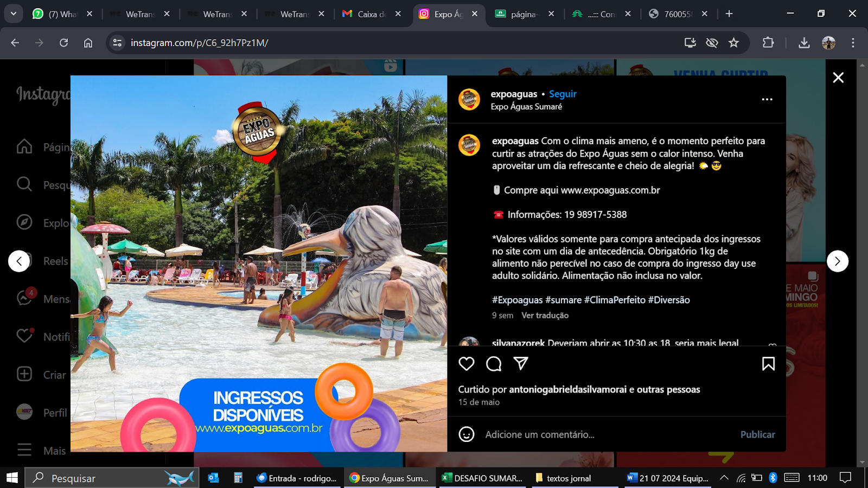Bookmark this page with the star
868x488 pixels.
tap(733, 43)
